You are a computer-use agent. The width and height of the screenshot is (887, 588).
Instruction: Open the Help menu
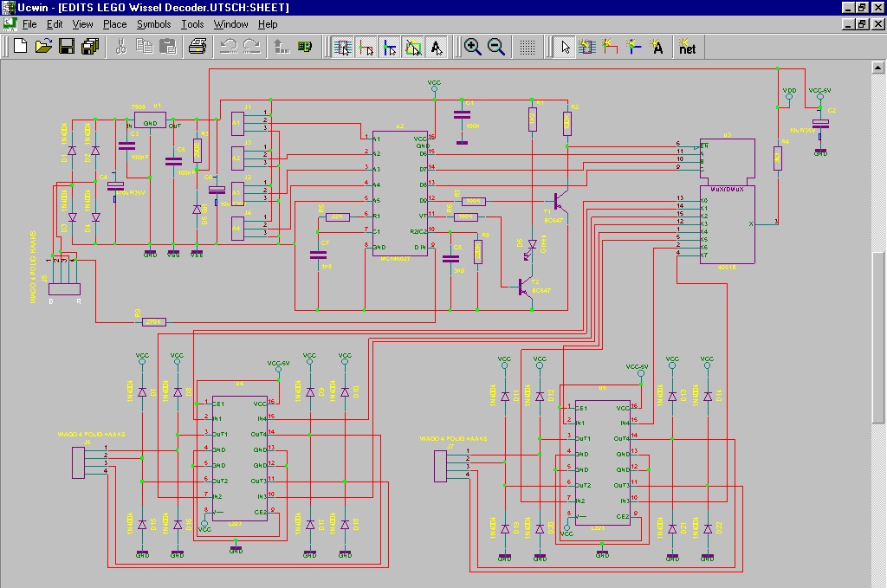(268, 24)
